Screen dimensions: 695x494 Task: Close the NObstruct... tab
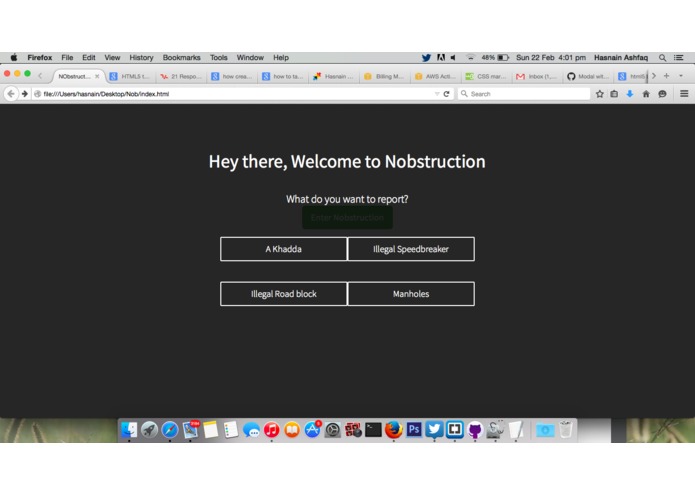point(97,76)
